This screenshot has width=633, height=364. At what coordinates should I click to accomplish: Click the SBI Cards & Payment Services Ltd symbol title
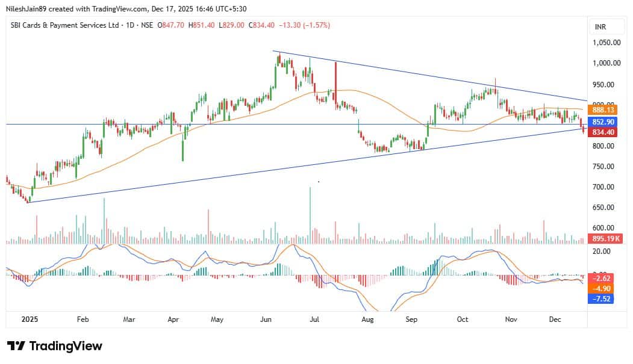click(64, 25)
